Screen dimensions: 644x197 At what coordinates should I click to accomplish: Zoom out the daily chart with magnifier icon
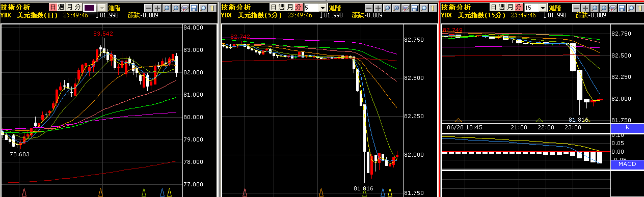166,8
